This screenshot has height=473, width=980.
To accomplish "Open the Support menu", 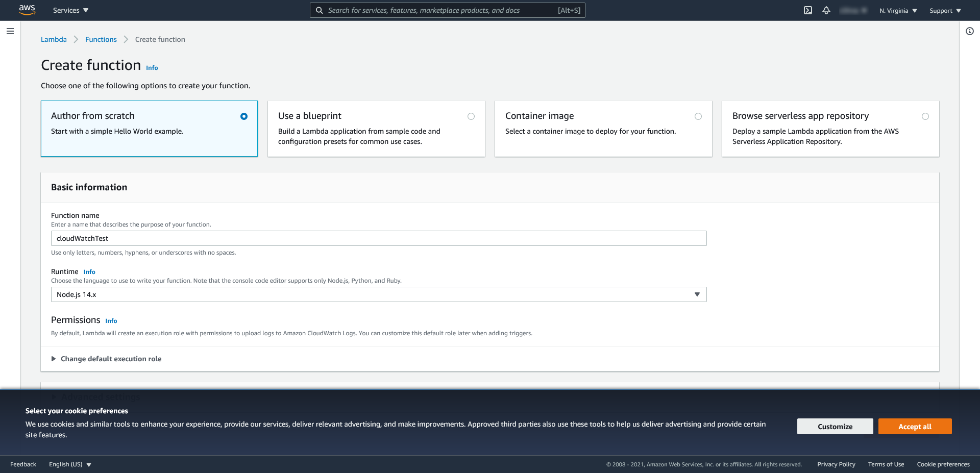I will [945, 11].
